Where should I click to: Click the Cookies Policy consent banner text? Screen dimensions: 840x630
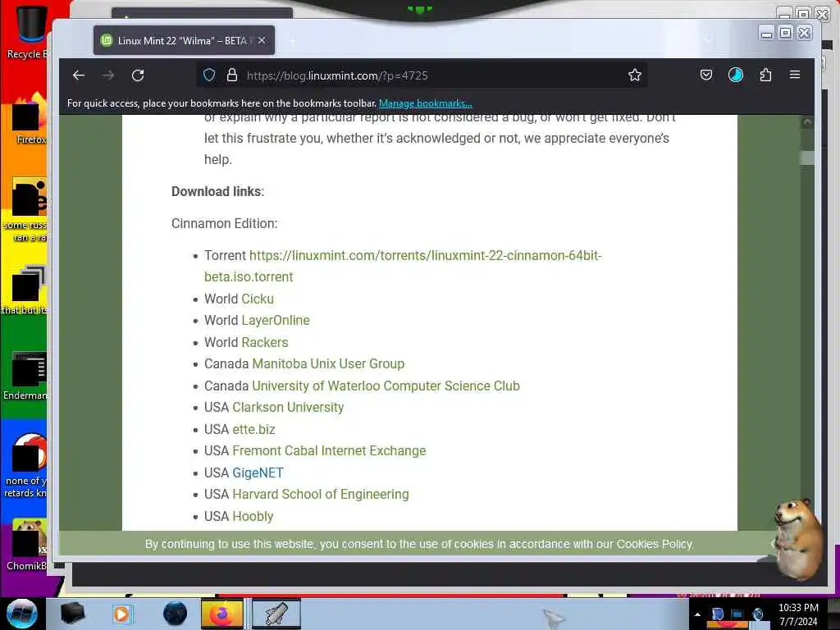coord(419,545)
